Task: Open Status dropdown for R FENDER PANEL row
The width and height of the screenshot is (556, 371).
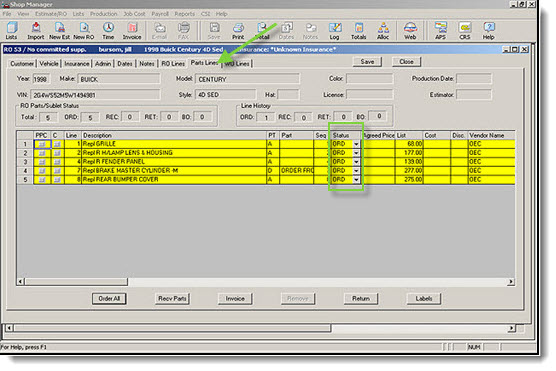Action: (356, 162)
